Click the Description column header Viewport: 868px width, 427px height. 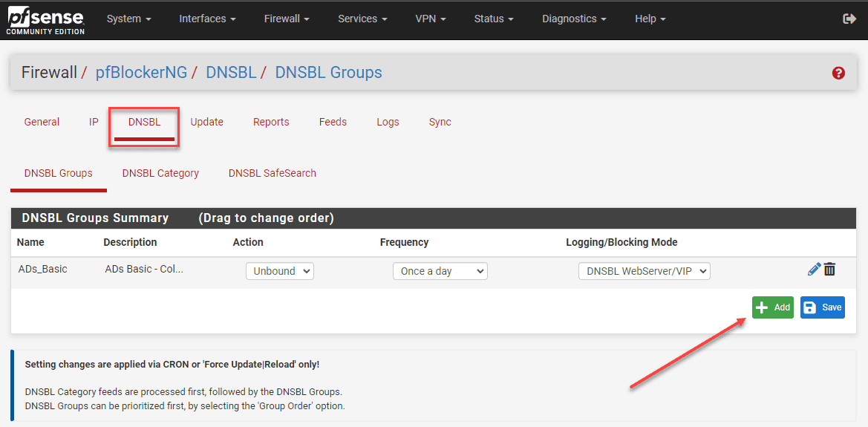pyautogui.click(x=130, y=242)
